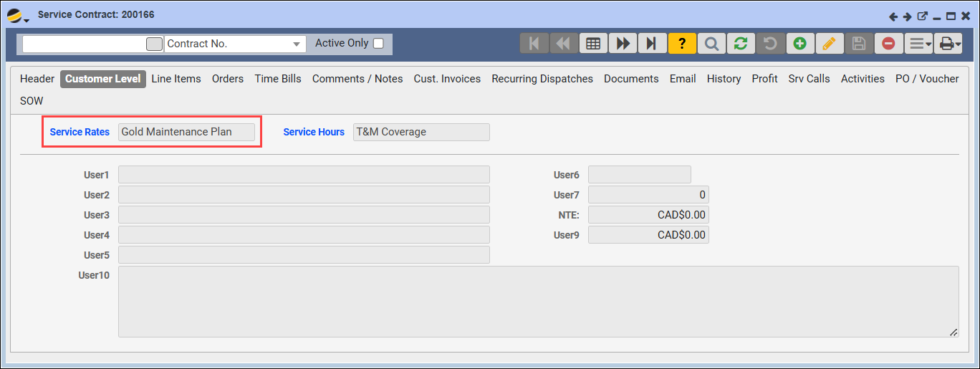This screenshot has width=980, height=369.
Task: Click the Service Rates link
Action: (x=80, y=132)
